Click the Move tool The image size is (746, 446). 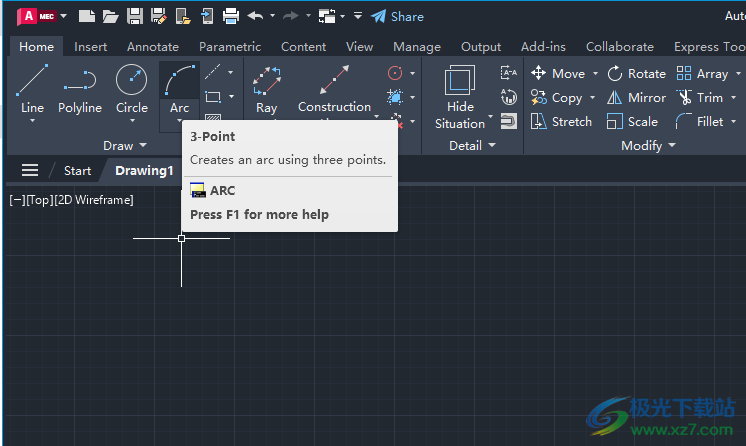tap(558, 73)
